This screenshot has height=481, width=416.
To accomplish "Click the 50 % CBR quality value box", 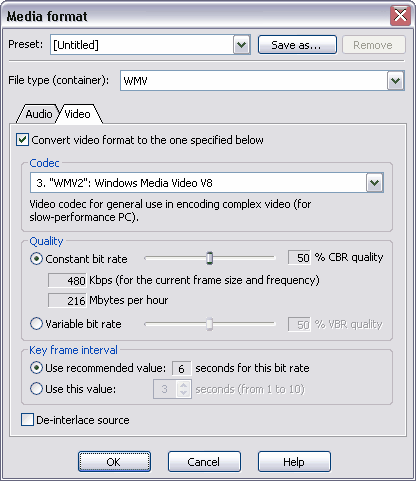I will click(299, 258).
